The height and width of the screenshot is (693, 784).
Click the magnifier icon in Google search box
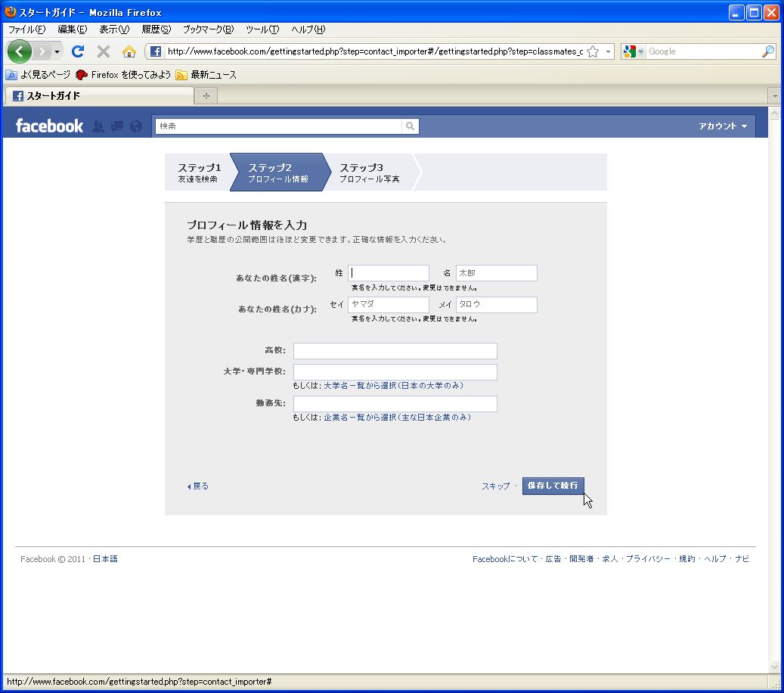coord(768,51)
